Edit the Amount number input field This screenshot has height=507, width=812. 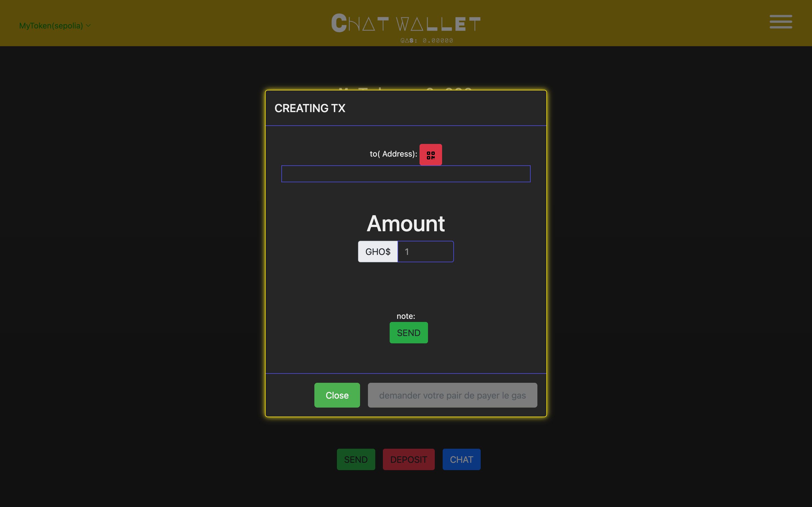(425, 251)
